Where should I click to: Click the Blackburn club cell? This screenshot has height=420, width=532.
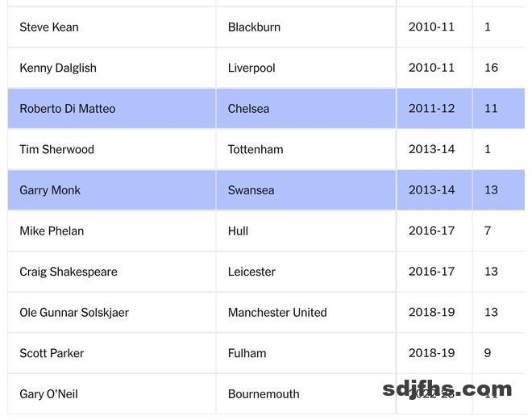(x=254, y=27)
